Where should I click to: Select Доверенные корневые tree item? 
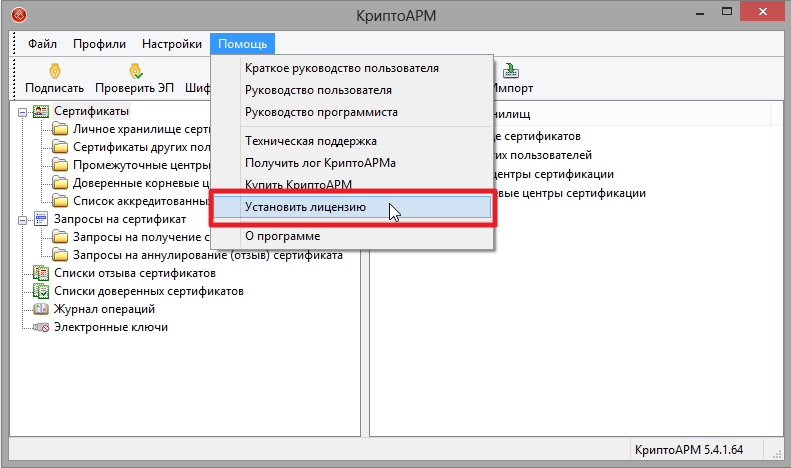[141, 183]
